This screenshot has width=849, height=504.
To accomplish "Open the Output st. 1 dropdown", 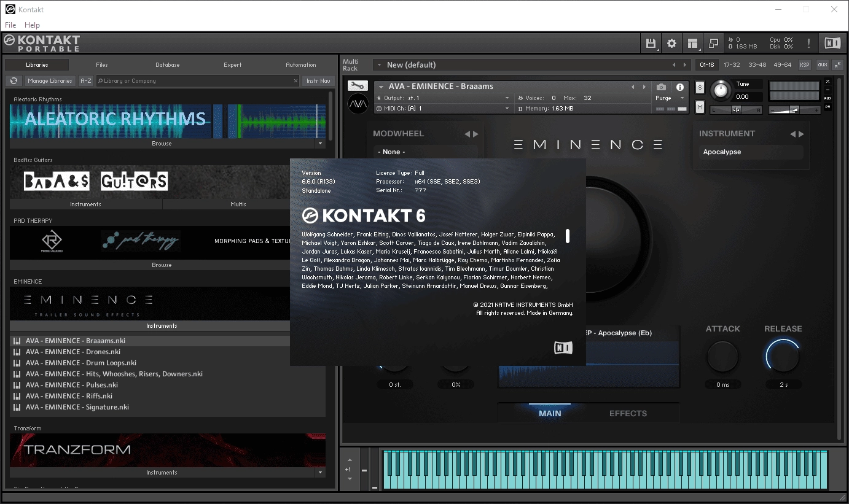I will point(507,98).
